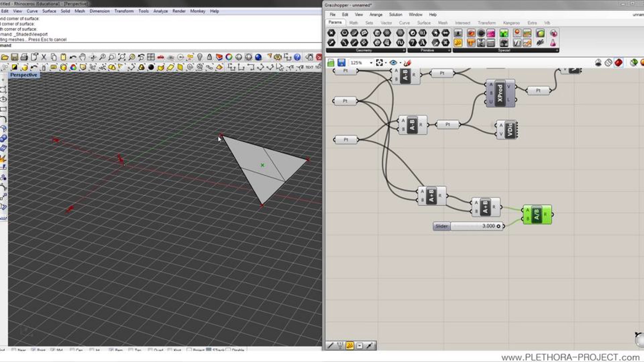Click the orange T icon in Special panel
This screenshot has width=644, height=362.
tap(471, 43)
